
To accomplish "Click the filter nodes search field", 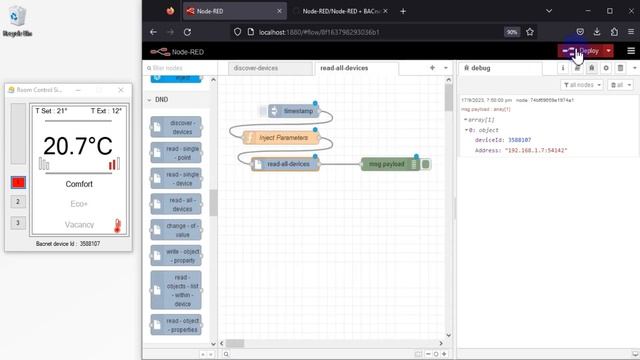I will [x=180, y=68].
